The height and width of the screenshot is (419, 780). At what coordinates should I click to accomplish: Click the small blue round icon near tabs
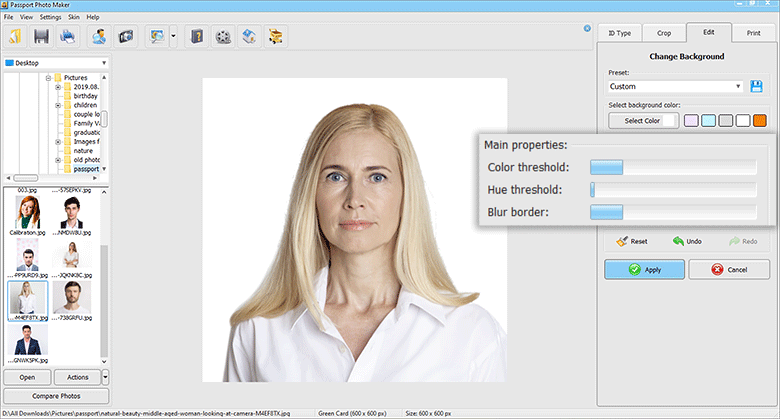(x=587, y=28)
